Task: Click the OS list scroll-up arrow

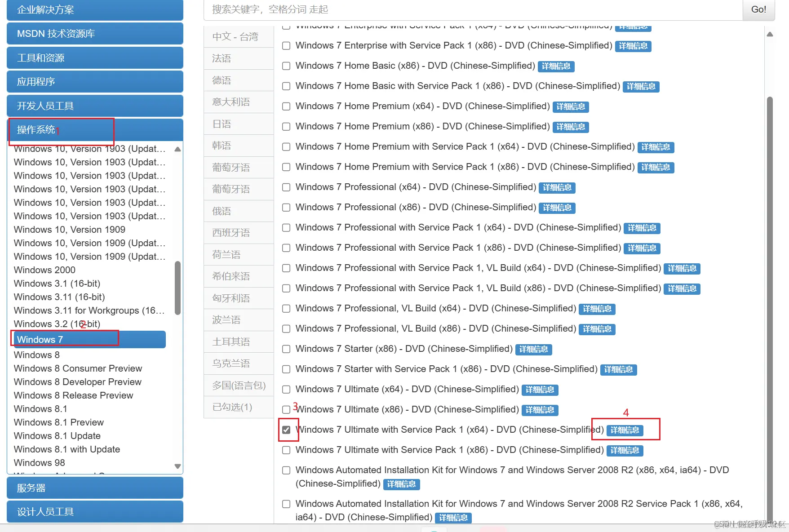Action: [177, 149]
